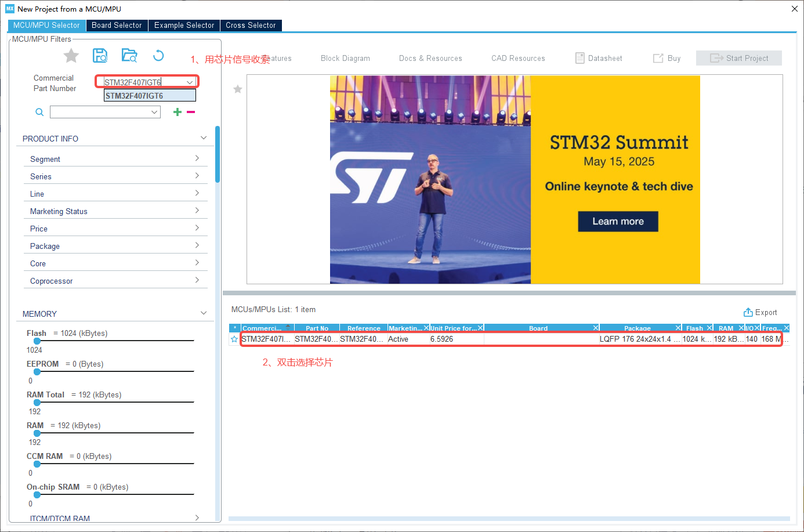Add a new search criterion with the plus icon

pyautogui.click(x=177, y=111)
